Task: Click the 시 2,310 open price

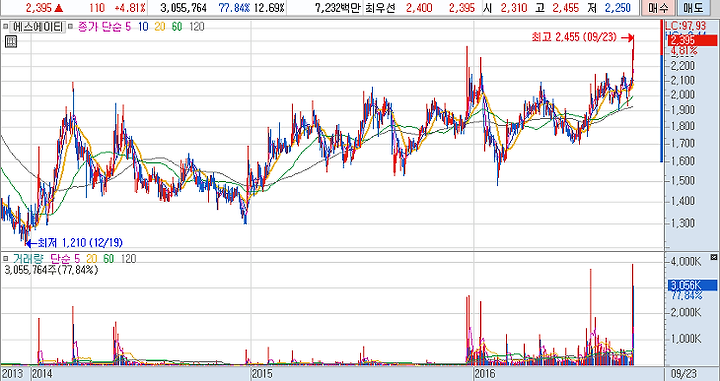Action: [507, 8]
